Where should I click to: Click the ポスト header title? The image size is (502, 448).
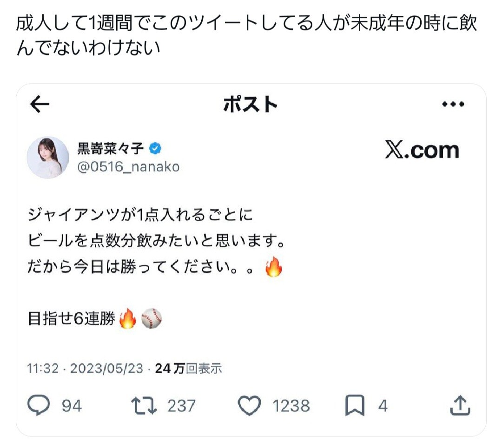point(251,104)
